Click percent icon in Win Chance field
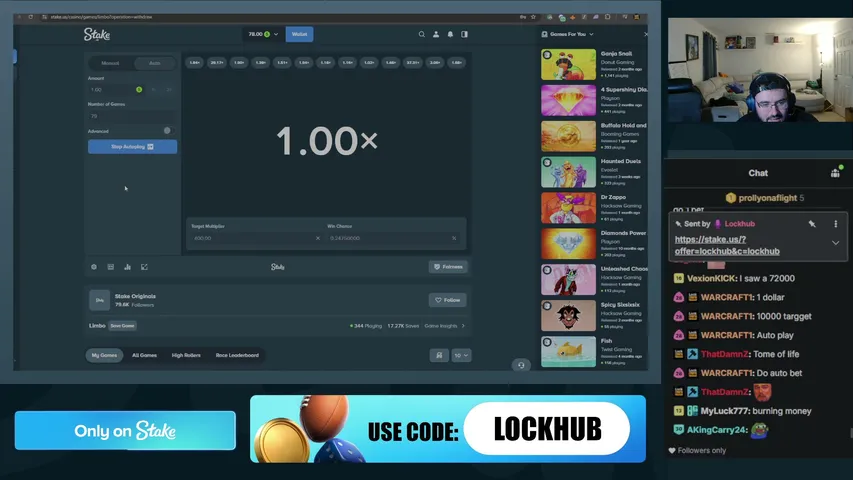This screenshot has height=480, width=853. pyautogui.click(x=454, y=238)
